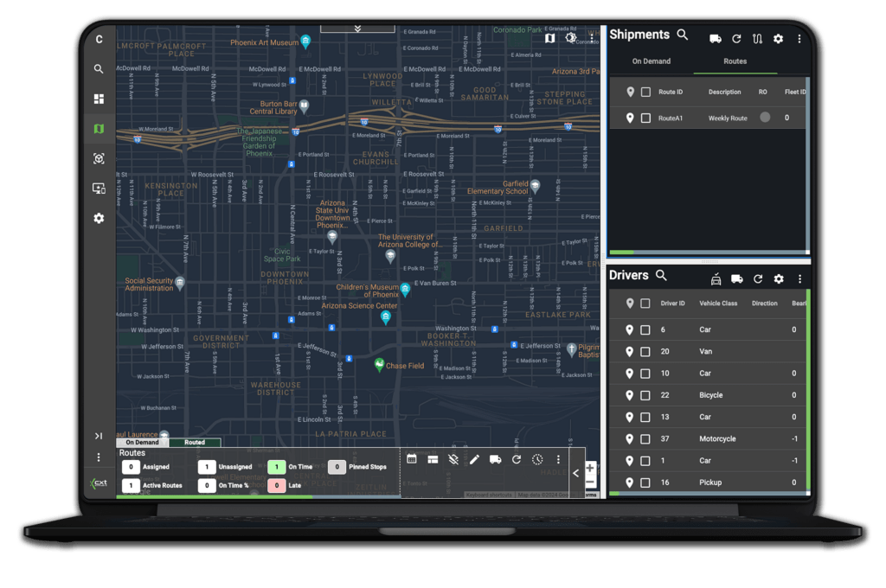Toggle the RO switch for RouteA1

764,118
